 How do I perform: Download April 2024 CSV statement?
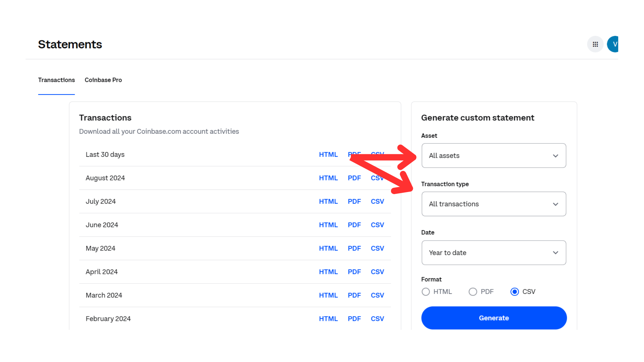point(377,272)
